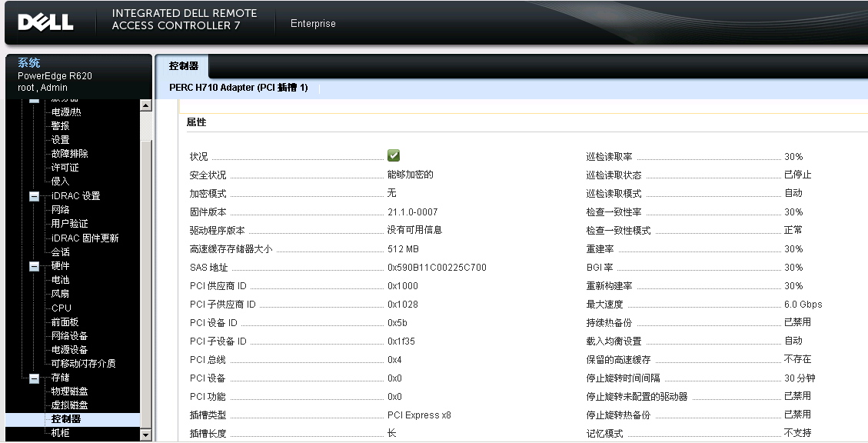Click 最大速度 value 6.0 Gbps
This screenshot has height=443, width=868.
(803, 305)
